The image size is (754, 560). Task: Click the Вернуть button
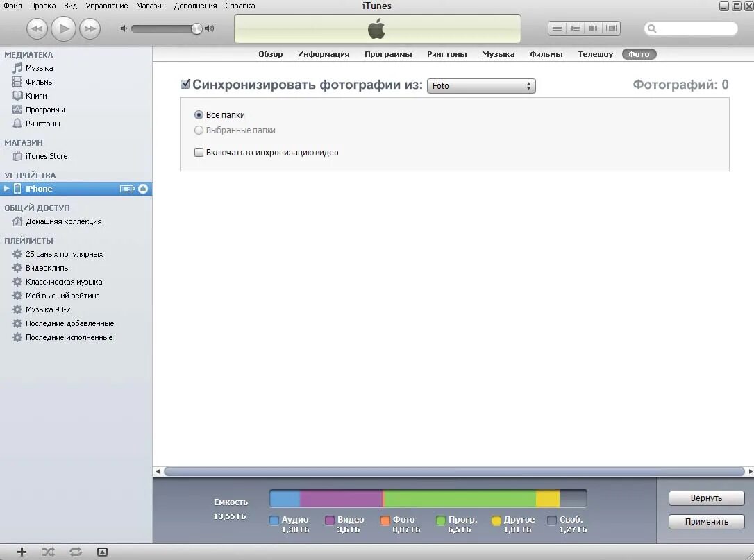706,498
